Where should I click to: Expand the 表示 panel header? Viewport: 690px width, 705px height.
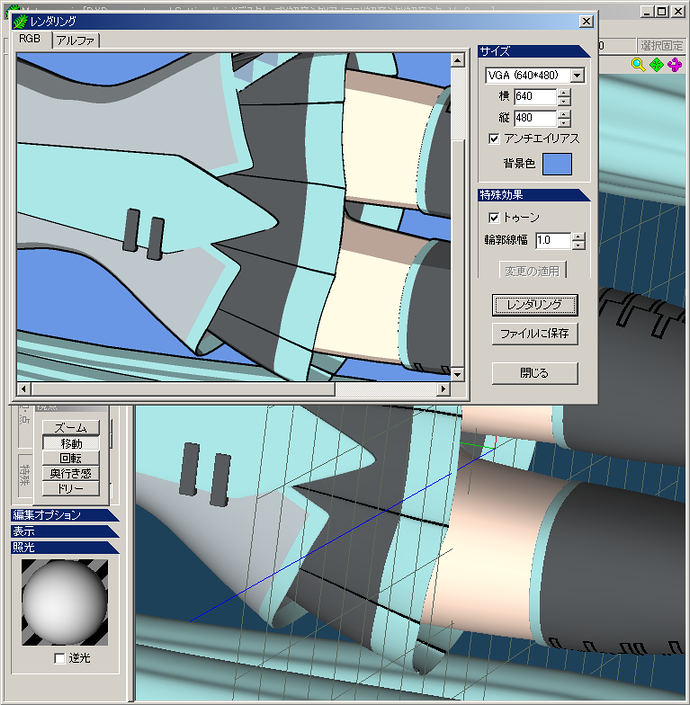[x=64, y=531]
